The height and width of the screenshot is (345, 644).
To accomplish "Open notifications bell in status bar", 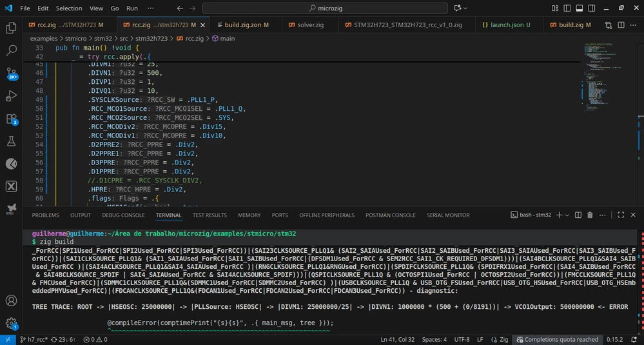I will [x=634, y=340].
